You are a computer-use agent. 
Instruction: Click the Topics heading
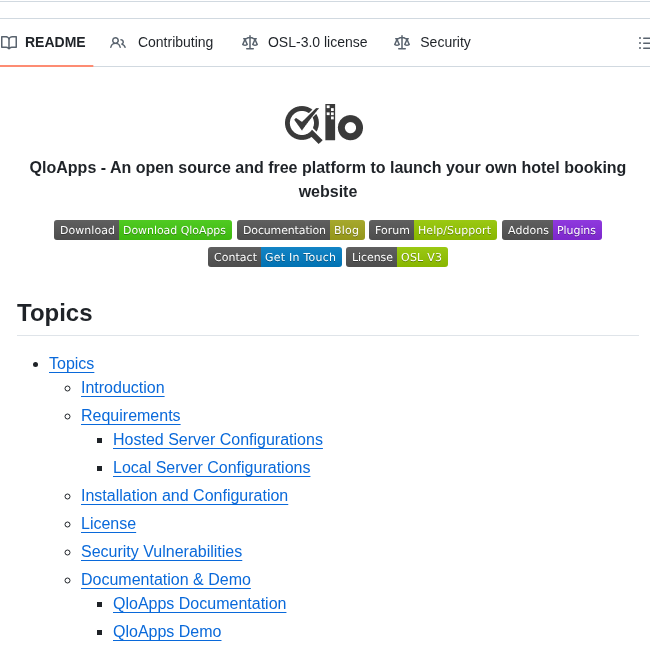coord(54,313)
